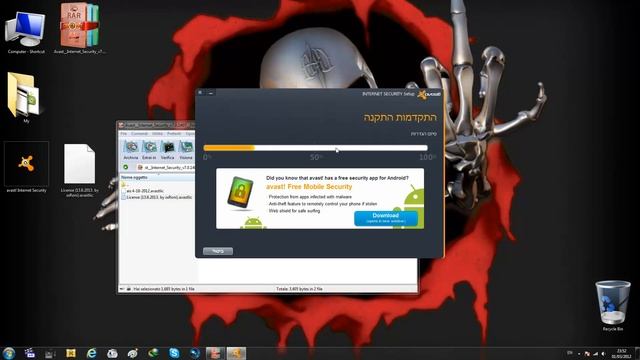This screenshot has width=640, height=360.
Task: Click the archive path field in WinRAR
Action: point(165,167)
